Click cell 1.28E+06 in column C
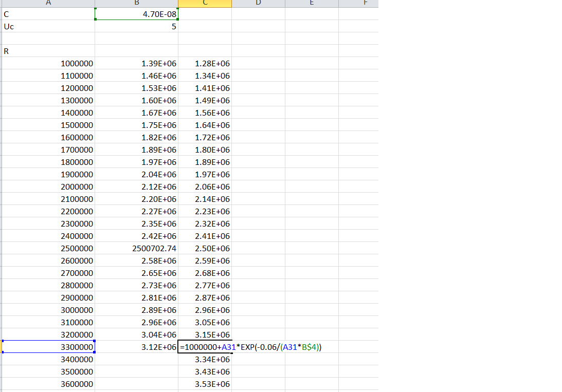Image resolution: width=562 pixels, height=392 pixels. (x=205, y=63)
